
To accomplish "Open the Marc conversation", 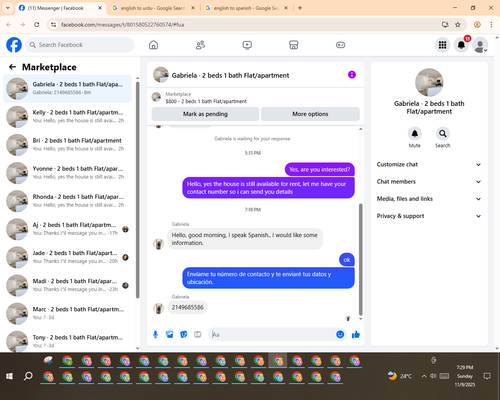I will pyautogui.click(x=67, y=313).
